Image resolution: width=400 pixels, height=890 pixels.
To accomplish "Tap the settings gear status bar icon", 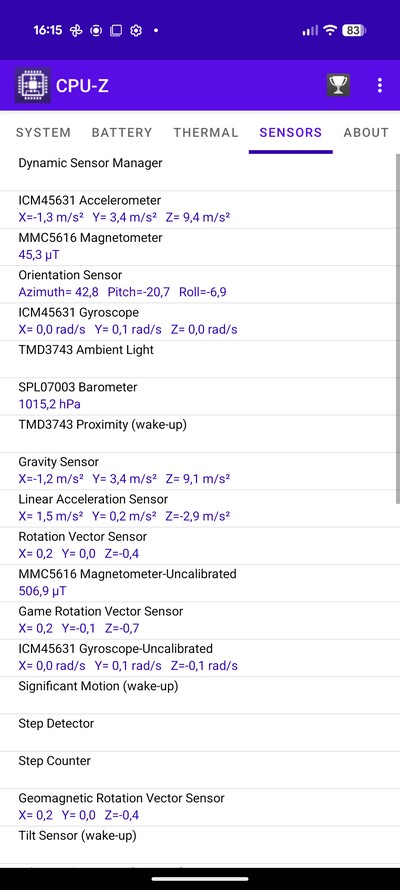I will pos(136,31).
